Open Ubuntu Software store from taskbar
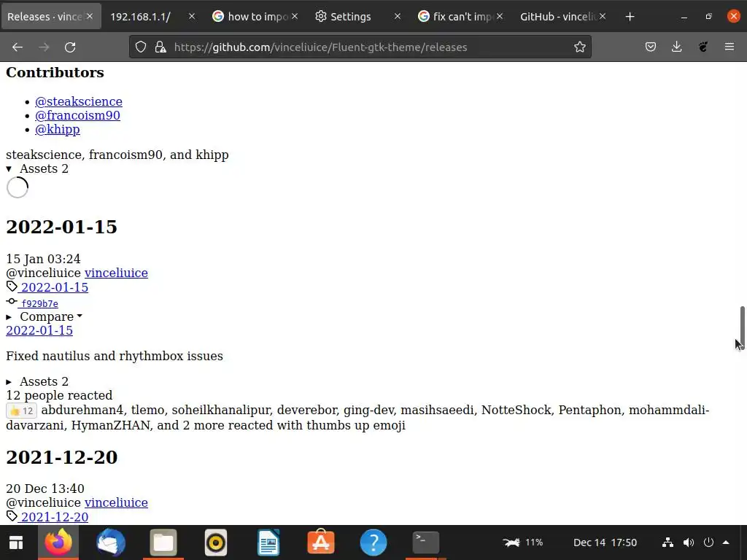Viewport: 747px width, 560px height. [x=321, y=542]
